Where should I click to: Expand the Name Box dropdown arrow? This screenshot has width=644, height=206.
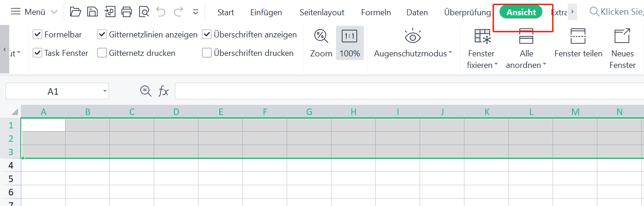(106, 91)
